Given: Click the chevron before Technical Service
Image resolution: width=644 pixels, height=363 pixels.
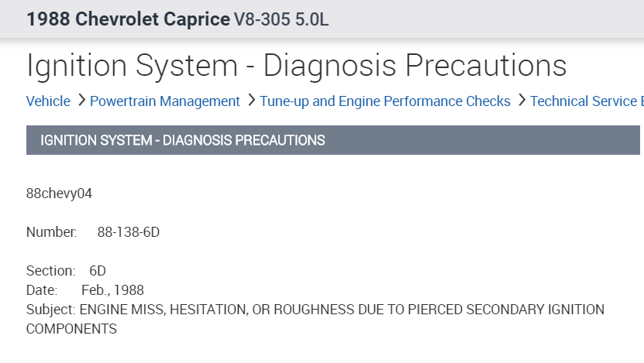Looking at the screenshot, I should [522, 101].
